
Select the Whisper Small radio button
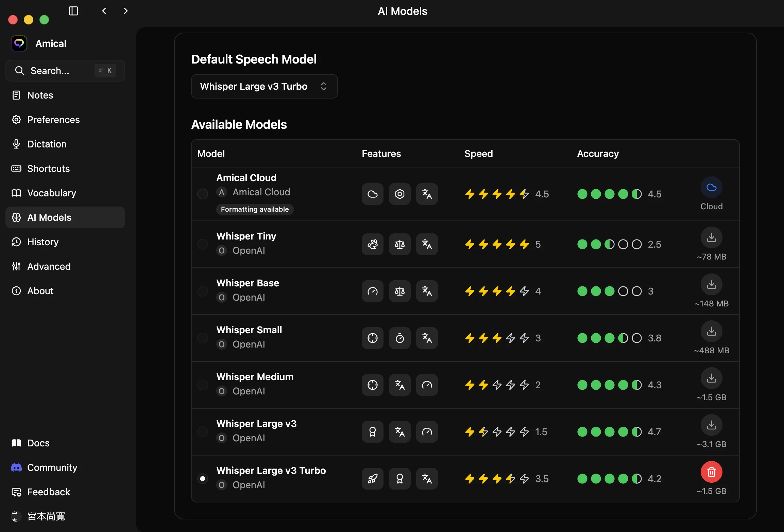point(203,338)
